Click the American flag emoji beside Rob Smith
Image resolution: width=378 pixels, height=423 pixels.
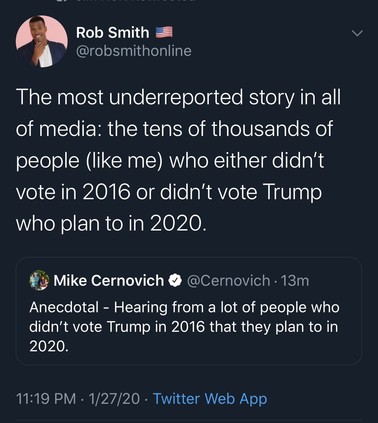click(x=164, y=32)
